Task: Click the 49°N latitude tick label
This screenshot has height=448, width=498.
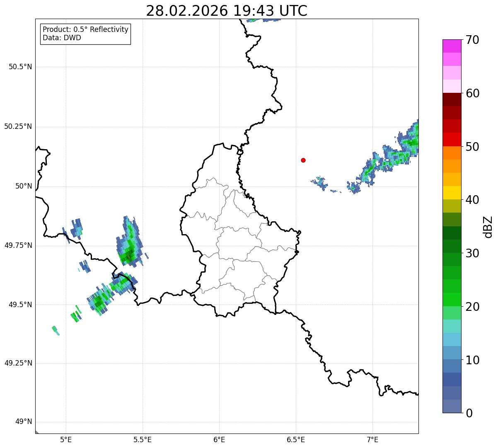Action: point(24,422)
